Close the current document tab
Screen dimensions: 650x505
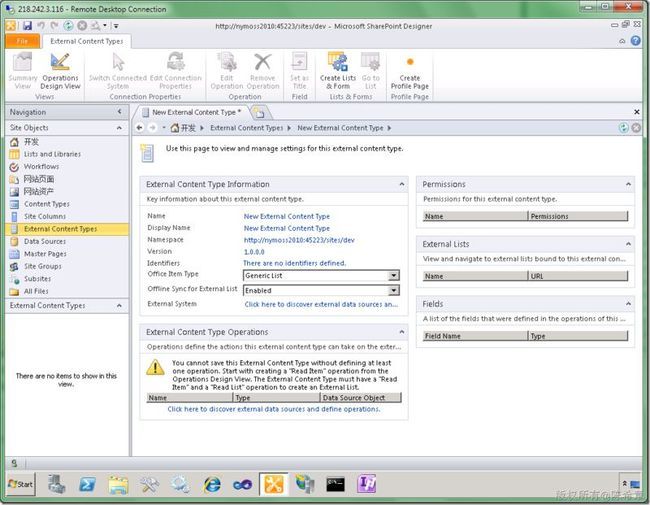[x=636, y=112]
